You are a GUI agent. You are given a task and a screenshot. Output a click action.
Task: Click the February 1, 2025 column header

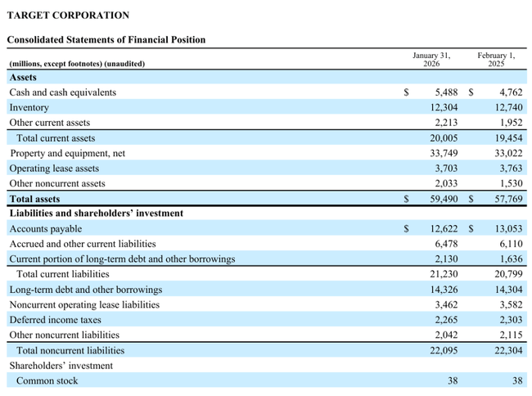pyautogui.click(x=495, y=59)
